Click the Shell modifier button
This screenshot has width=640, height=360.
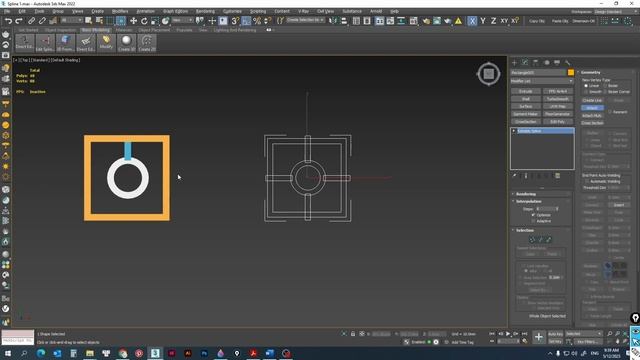click(x=525, y=99)
